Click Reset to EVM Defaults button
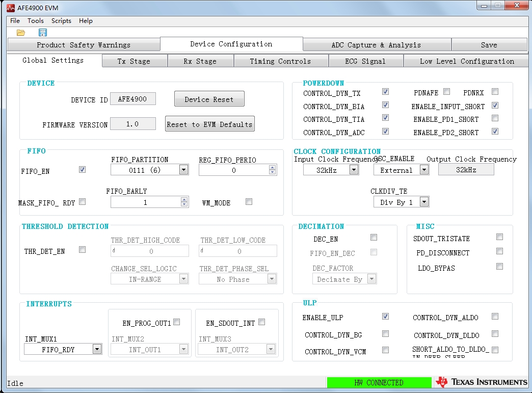Viewport: 532px width, 393px height. [x=209, y=124]
